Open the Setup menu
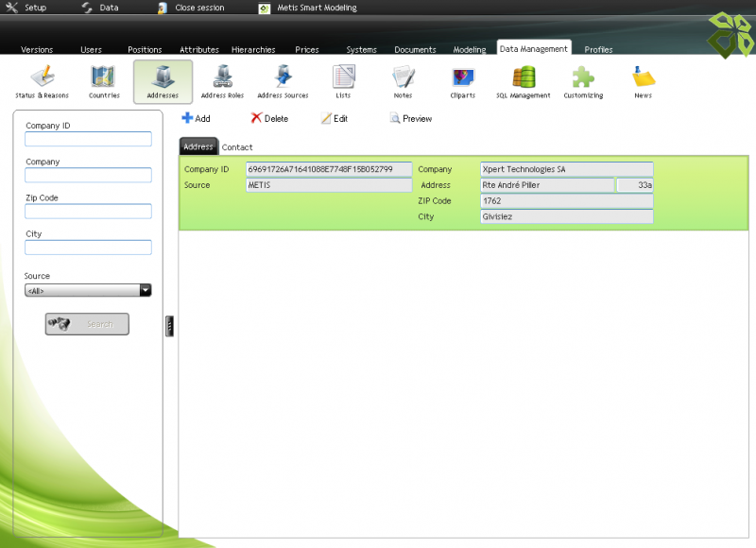Screen dimensions: 756x548 click(26, 8)
